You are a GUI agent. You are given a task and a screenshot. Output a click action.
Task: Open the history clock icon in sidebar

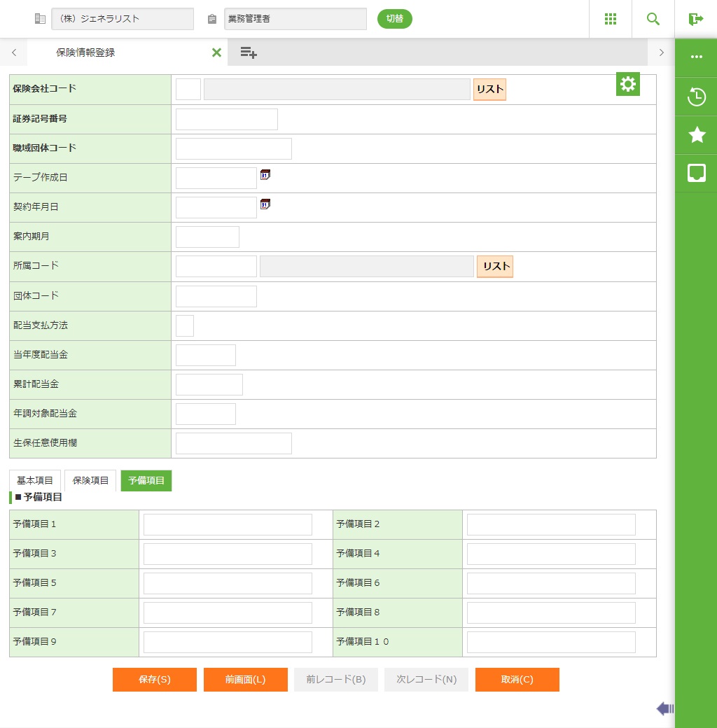pyautogui.click(x=697, y=97)
